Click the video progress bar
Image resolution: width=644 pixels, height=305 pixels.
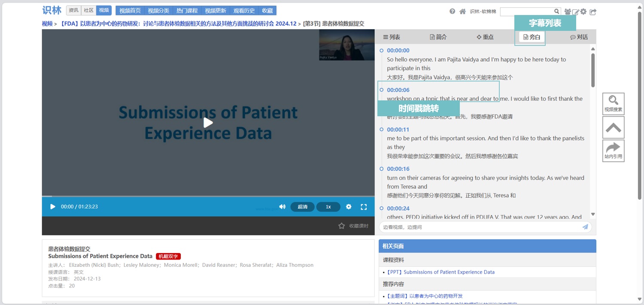(208, 196)
